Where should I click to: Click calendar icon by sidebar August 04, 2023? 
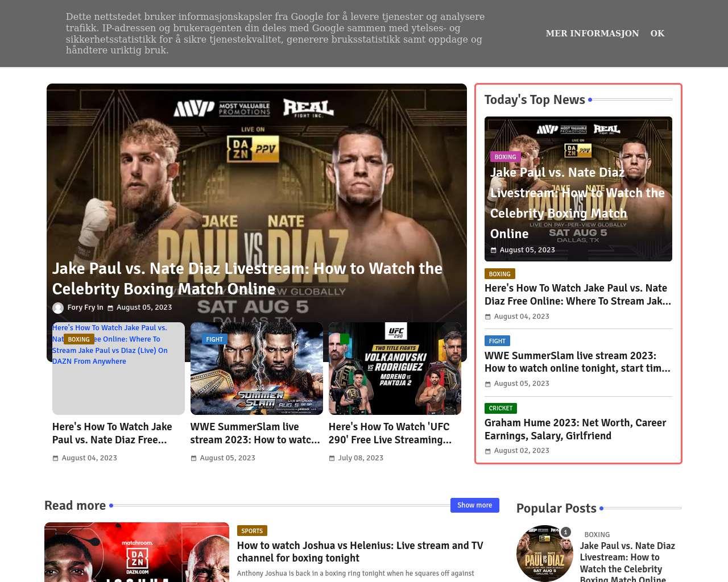coord(487,317)
